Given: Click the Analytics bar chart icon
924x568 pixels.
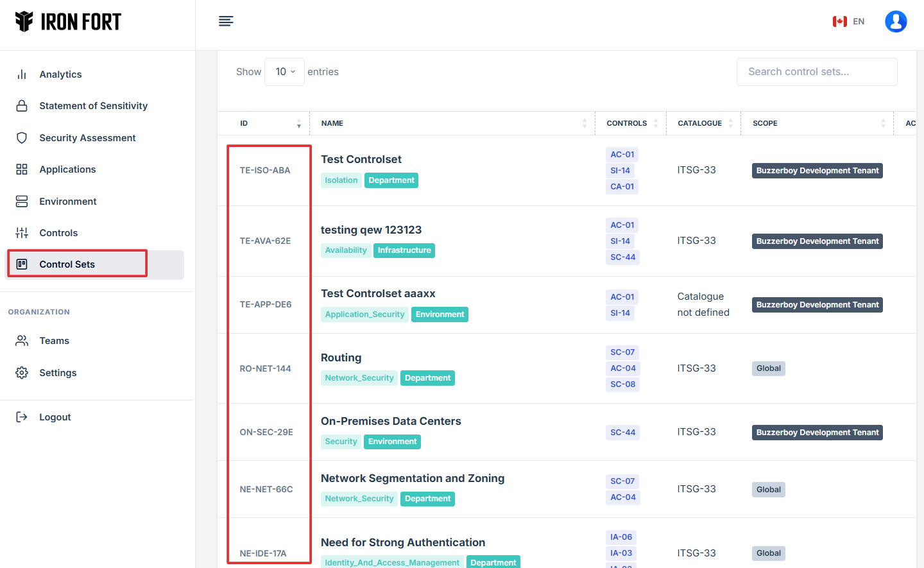Looking at the screenshot, I should click(x=22, y=74).
